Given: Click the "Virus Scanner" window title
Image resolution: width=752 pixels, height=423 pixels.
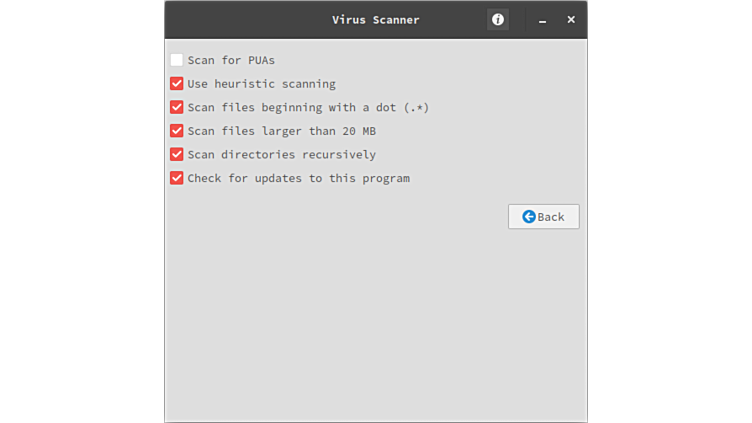Looking at the screenshot, I should (376, 19).
